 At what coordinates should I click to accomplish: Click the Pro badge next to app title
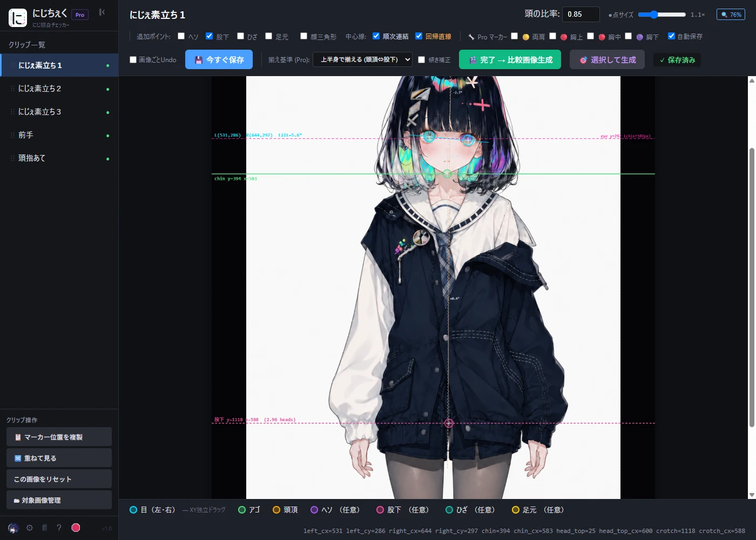pyautogui.click(x=80, y=15)
